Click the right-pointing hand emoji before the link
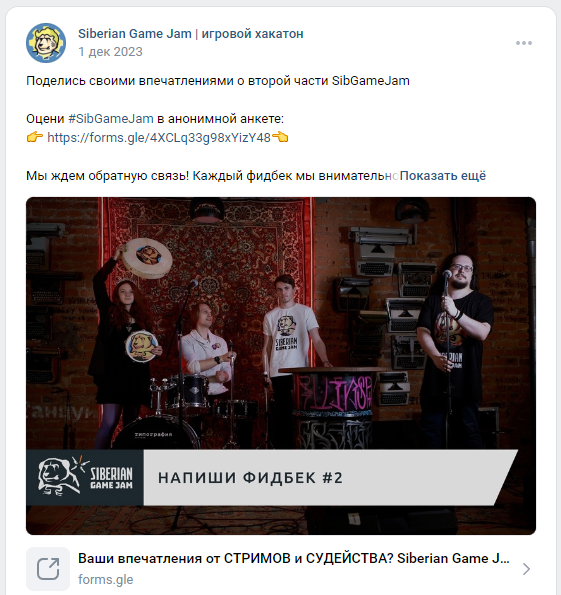The width and height of the screenshot is (561, 595). click(x=35, y=137)
